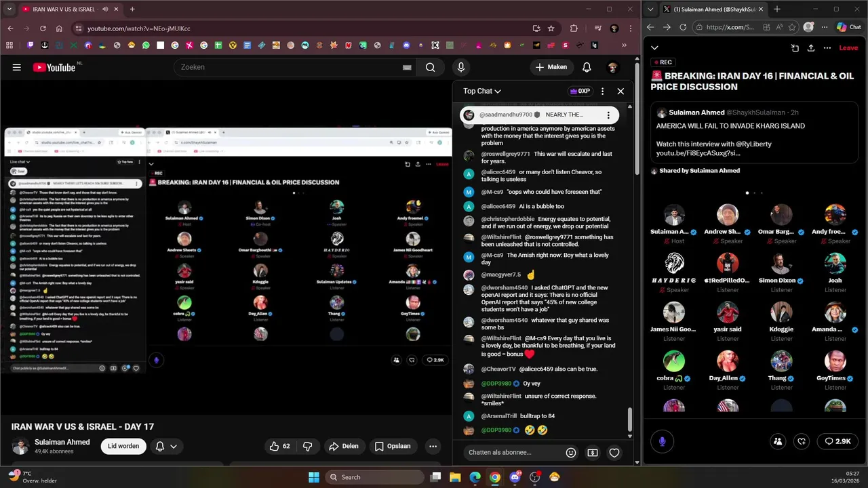
Task: Save the video with Opslaan button
Action: 393,446
